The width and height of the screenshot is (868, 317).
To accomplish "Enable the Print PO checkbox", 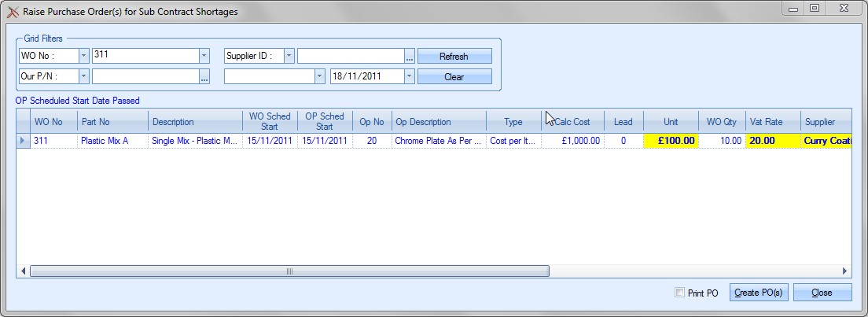I will (x=680, y=293).
